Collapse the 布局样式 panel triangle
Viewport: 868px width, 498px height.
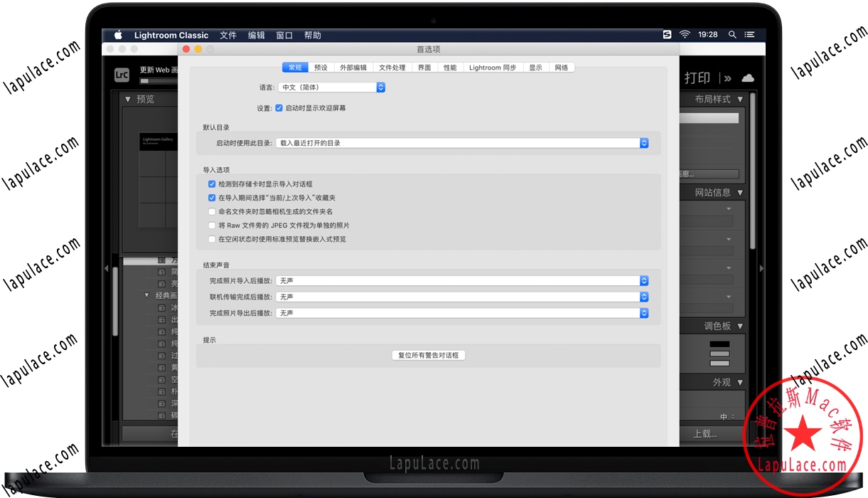tap(741, 100)
